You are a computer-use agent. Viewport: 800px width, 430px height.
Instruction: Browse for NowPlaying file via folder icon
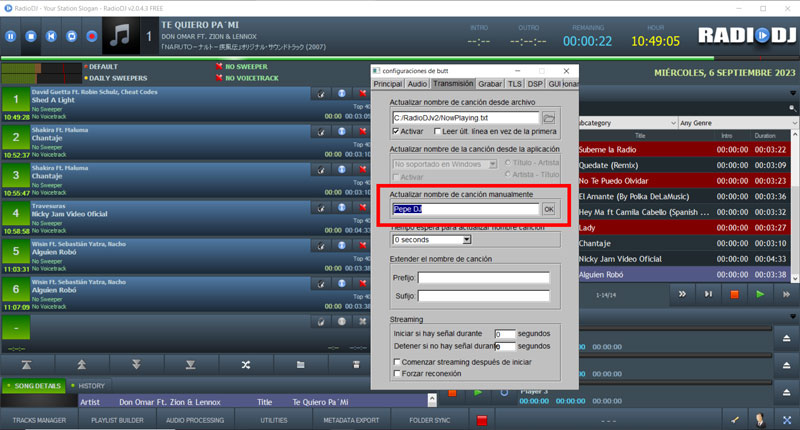click(x=549, y=118)
